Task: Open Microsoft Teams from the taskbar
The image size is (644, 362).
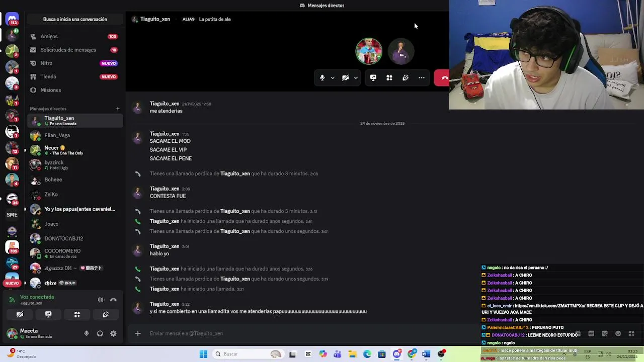Action: (x=338, y=354)
